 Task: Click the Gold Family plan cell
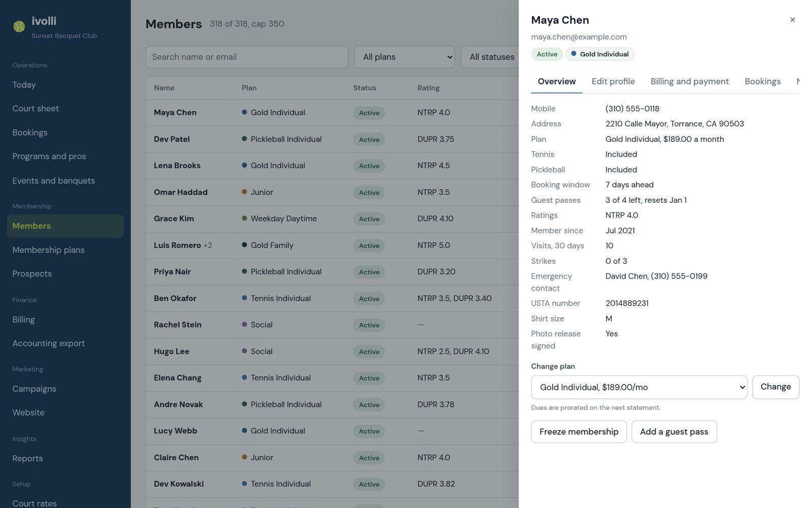[267, 245]
